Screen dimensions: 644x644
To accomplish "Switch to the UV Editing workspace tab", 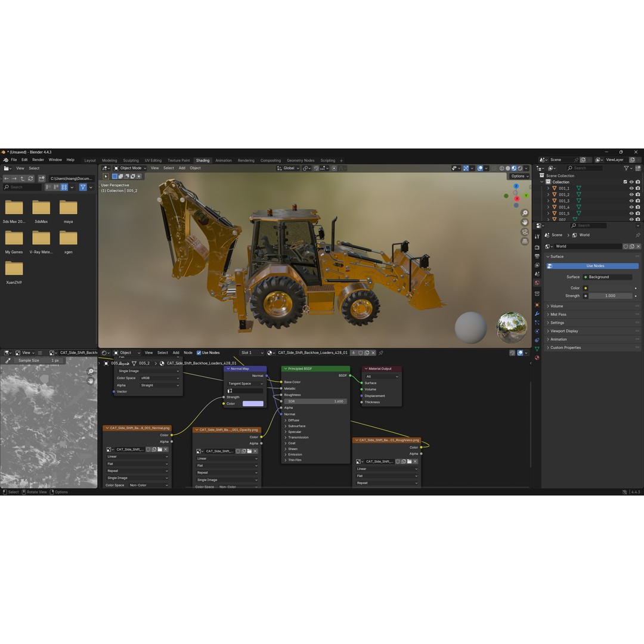I will pyautogui.click(x=153, y=160).
